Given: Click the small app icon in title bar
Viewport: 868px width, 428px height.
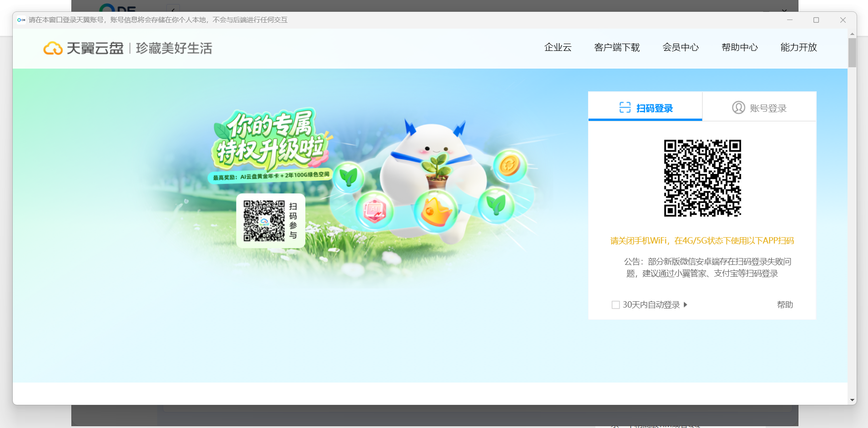Looking at the screenshot, I should [x=21, y=20].
